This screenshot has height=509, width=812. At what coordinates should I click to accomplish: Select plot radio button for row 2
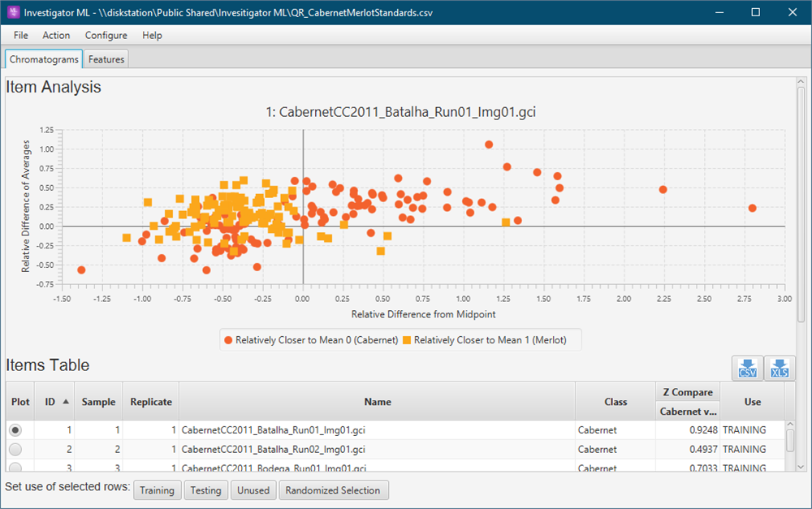click(16, 449)
